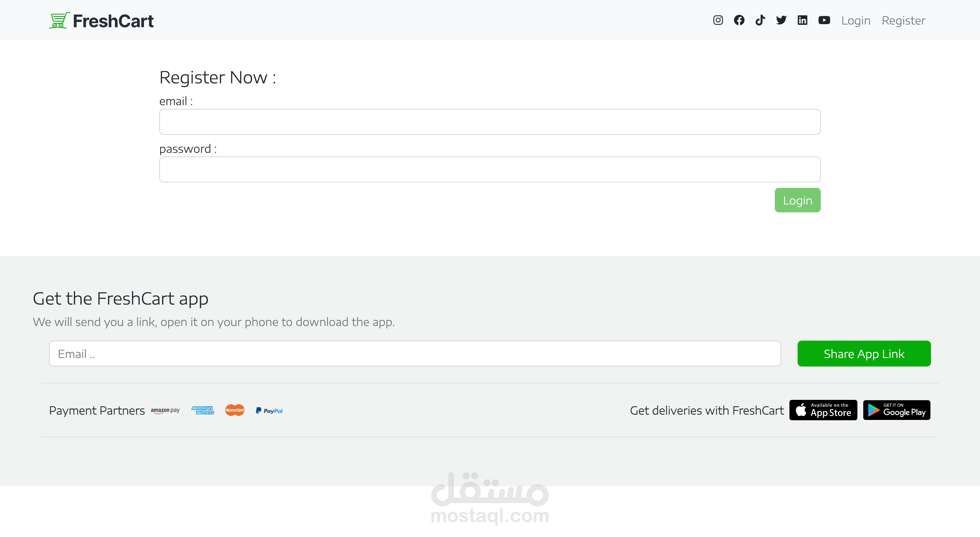Click the Twitter bird icon

click(781, 20)
